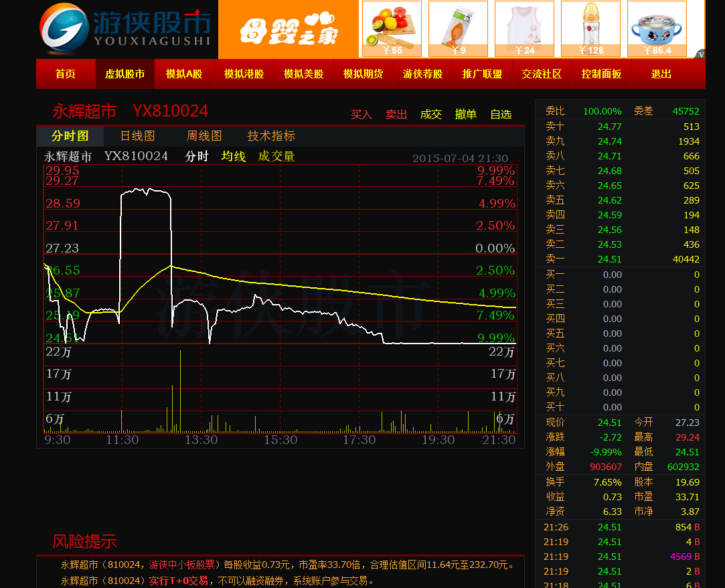Open the blue bowl thumbnail priced ￥86.4
Image resolution: width=725 pixels, height=588 pixels.
click(657, 29)
